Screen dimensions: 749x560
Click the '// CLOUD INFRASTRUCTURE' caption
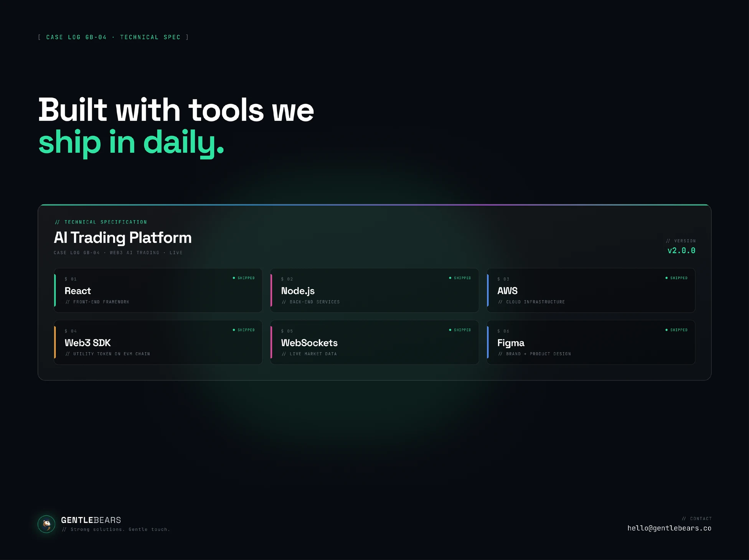pos(531,302)
